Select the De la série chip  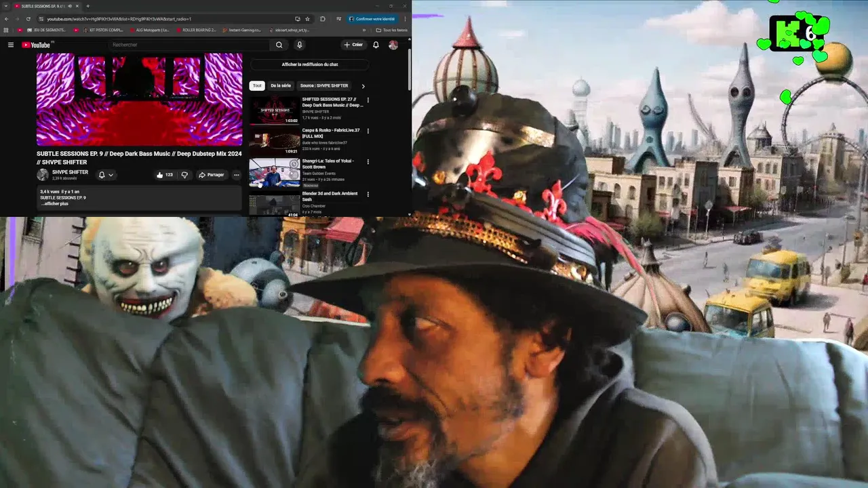point(281,86)
